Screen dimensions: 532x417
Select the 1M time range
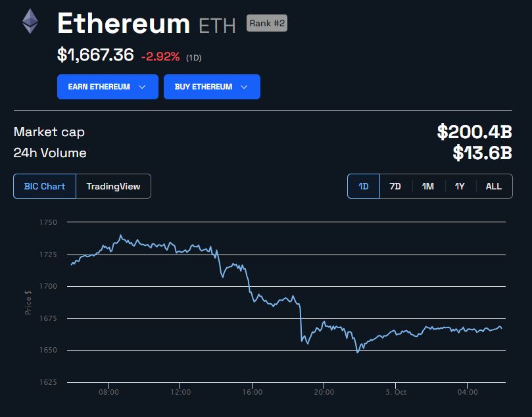click(428, 186)
